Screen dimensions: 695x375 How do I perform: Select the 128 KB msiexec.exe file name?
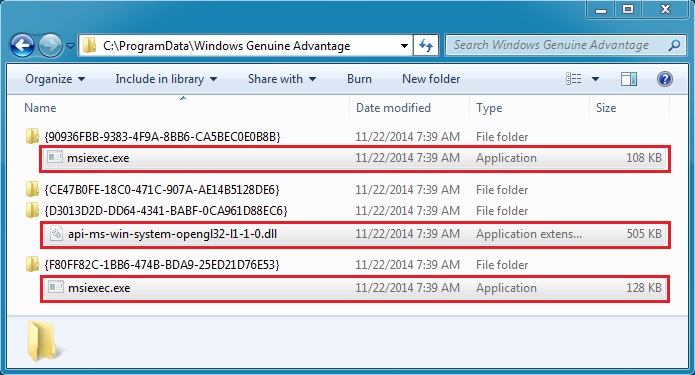tap(99, 288)
